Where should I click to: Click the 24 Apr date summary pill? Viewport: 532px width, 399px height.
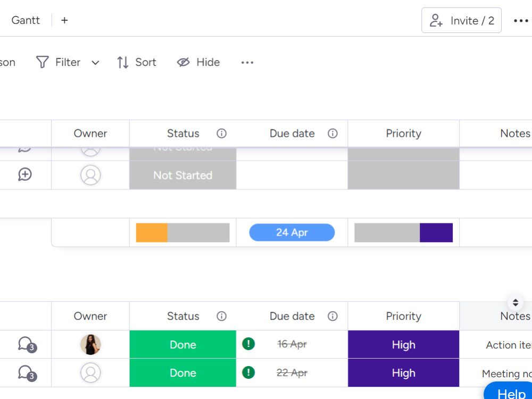pos(292,232)
